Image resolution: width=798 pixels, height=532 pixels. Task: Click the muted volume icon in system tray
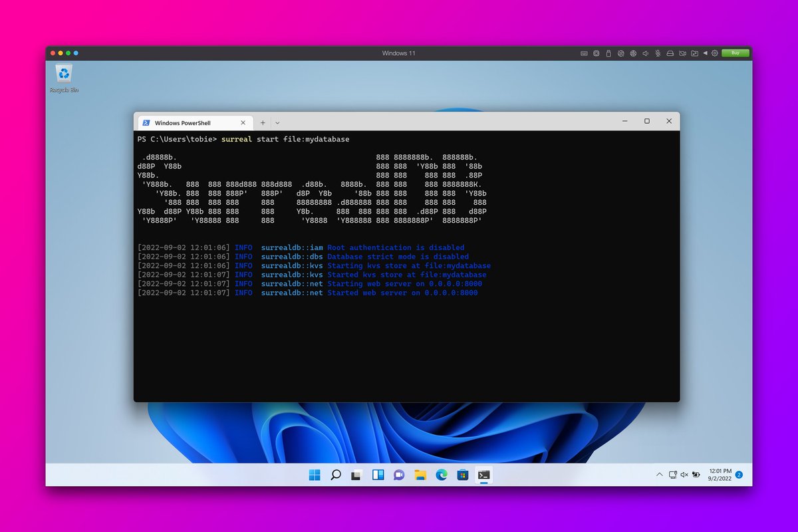tap(684, 475)
